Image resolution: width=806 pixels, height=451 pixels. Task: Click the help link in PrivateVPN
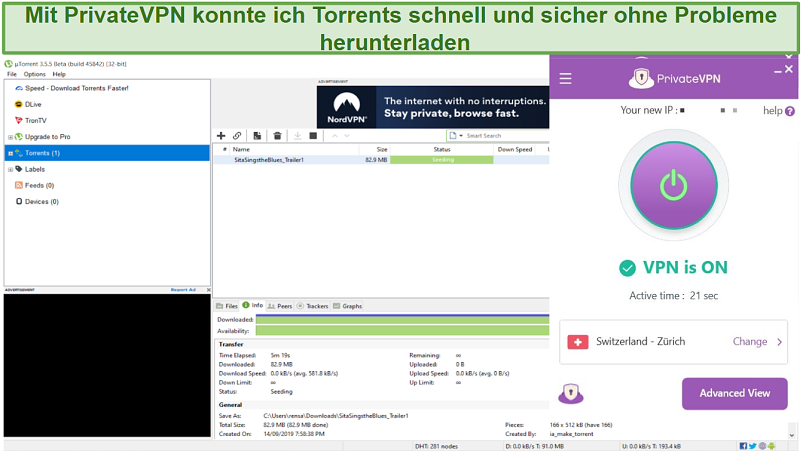773,111
